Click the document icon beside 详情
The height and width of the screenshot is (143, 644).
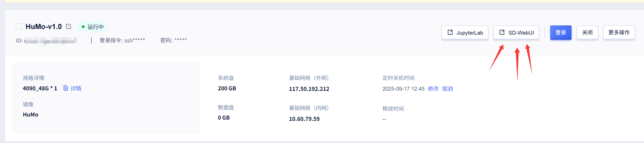[x=66, y=88]
